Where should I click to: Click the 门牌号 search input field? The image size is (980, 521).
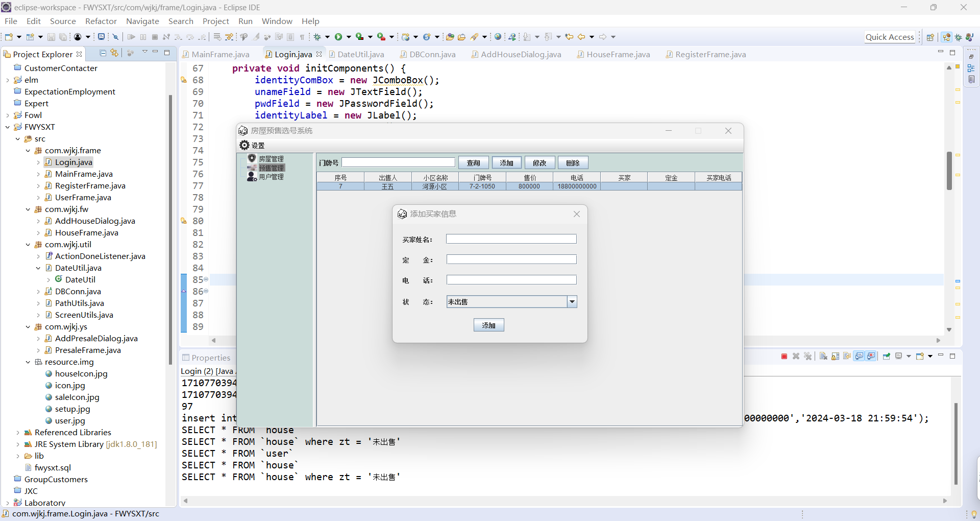click(x=398, y=162)
